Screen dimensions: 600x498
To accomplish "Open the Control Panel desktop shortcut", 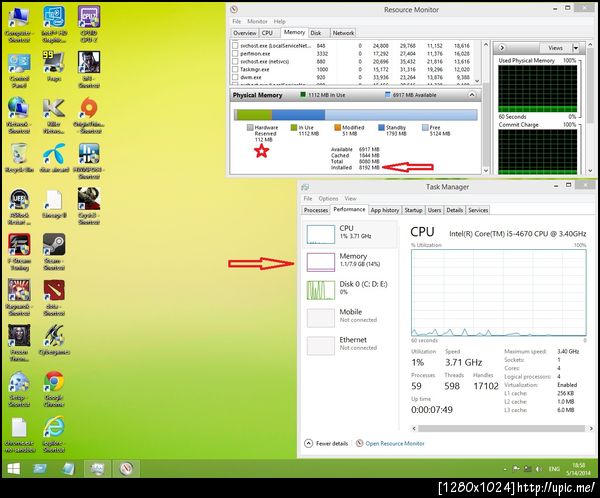I will [19, 71].
